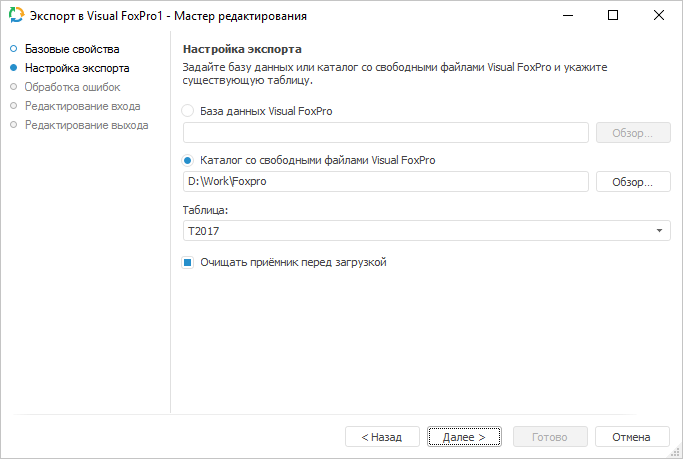
Task: Select the Visual FoxPro database radio button
Action: (188, 111)
